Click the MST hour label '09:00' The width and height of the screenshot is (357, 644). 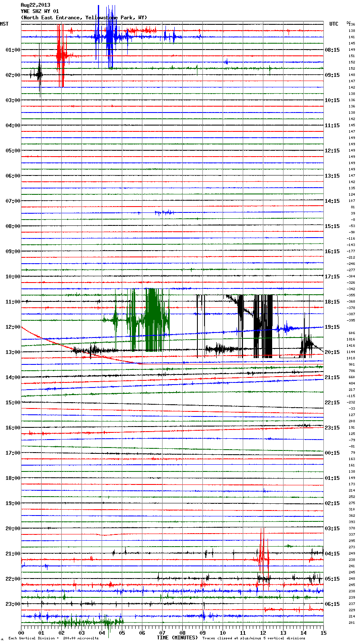click(13, 251)
